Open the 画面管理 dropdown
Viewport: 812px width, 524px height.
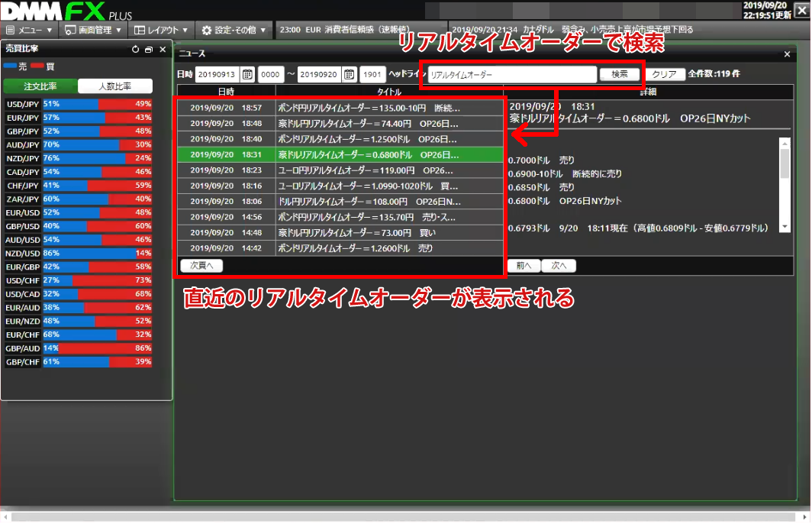[95, 30]
